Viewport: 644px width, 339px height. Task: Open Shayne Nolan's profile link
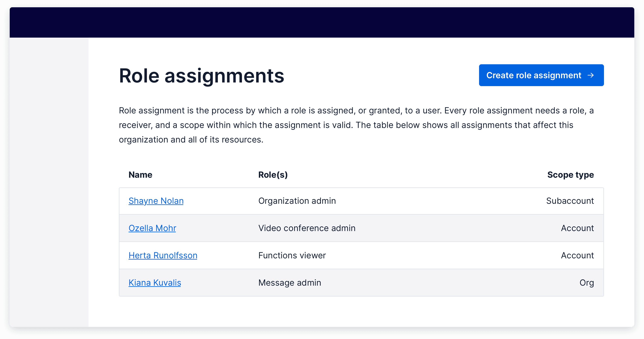[156, 201]
